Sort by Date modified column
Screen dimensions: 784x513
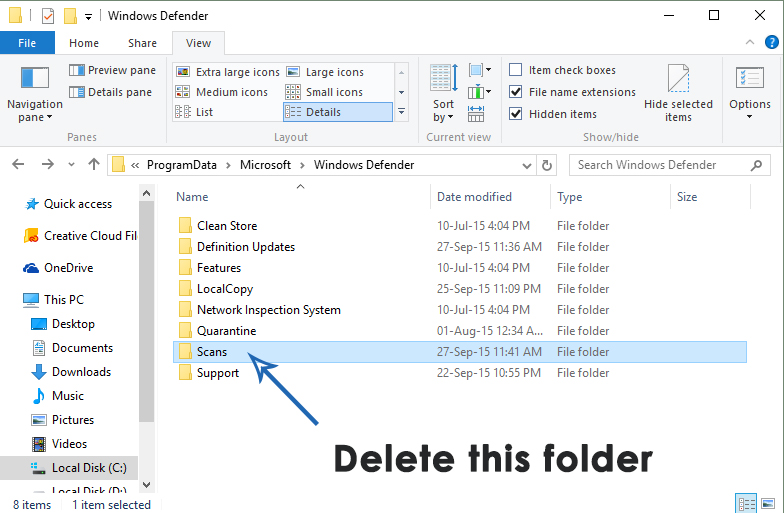(x=490, y=196)
